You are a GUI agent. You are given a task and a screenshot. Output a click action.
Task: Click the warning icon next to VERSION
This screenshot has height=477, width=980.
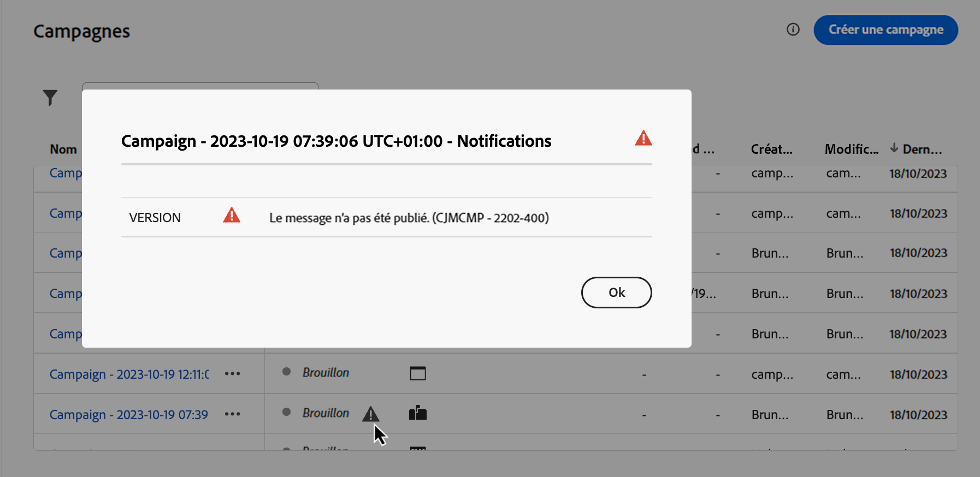tap(232, 215)
